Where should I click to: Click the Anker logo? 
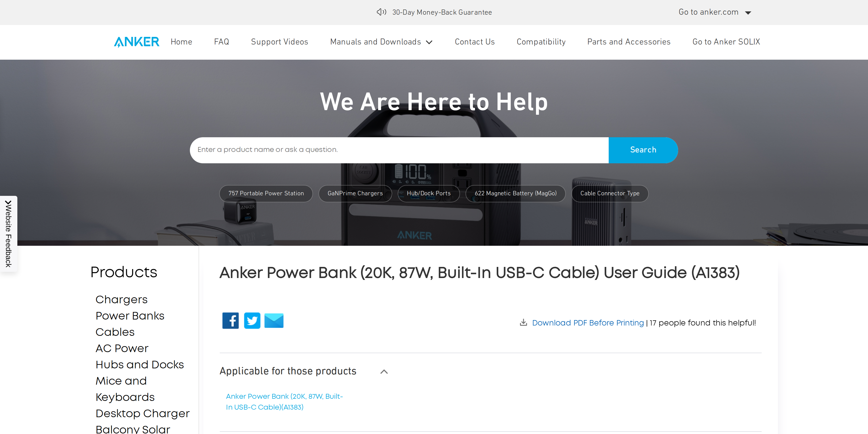(136, 42)
